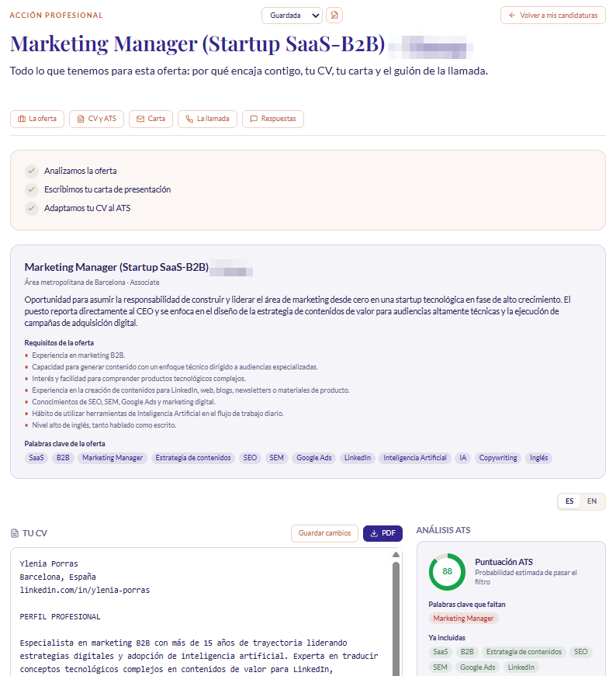616x676 pixels.
Task: Open the Respuestas tab
Action: tap(273, 119)
